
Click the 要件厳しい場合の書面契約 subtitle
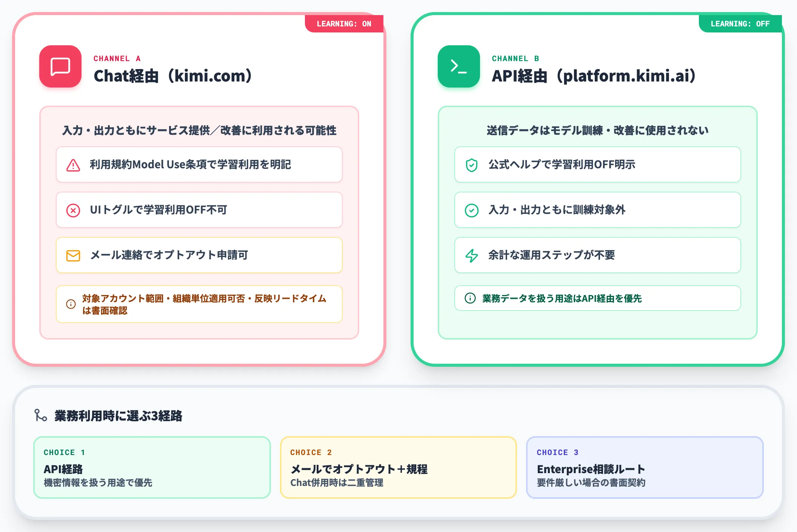point(591,483)
